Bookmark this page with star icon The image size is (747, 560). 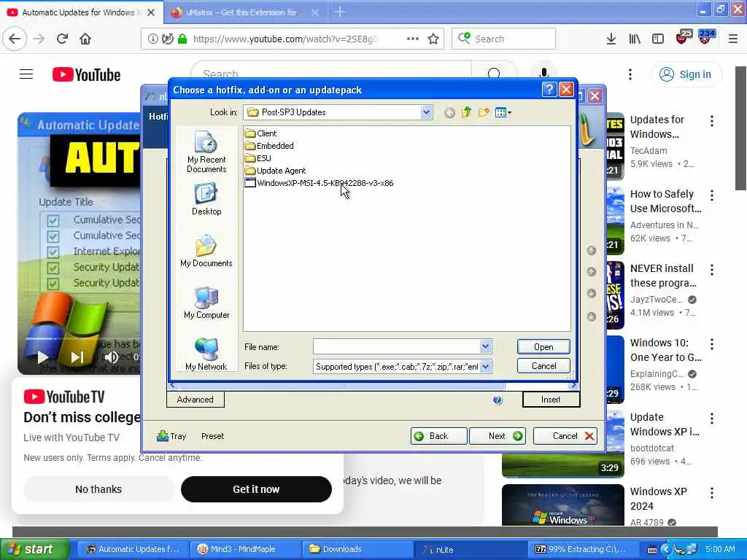point(433,39)
